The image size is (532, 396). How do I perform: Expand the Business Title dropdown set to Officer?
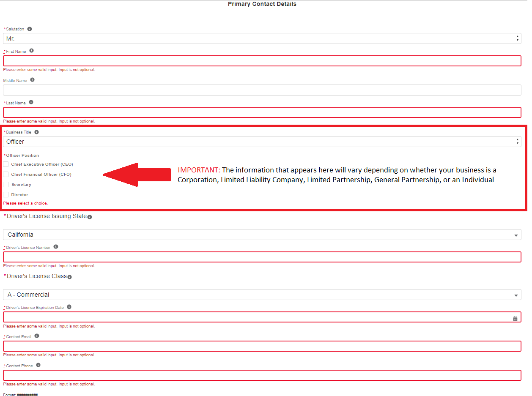tap(262, 142)
